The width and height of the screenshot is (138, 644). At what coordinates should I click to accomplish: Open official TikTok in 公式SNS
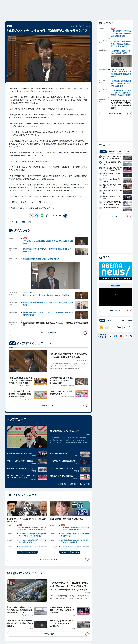[131, 336]
